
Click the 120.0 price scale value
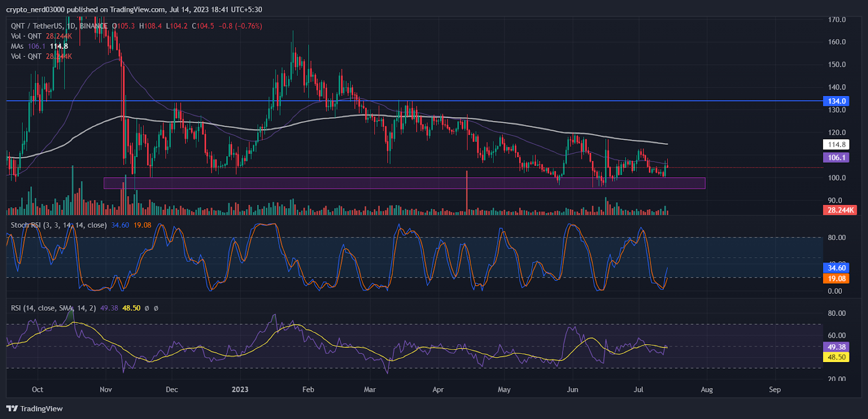coord(837,132)
